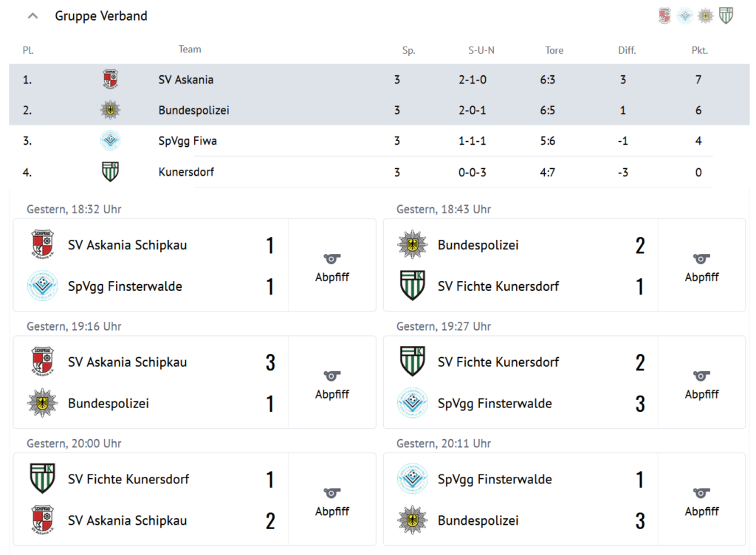The image size is (756, 555).
Task: Select SpVgg Finsterwalde name in 20:11 match
Action: click(494, 479)
